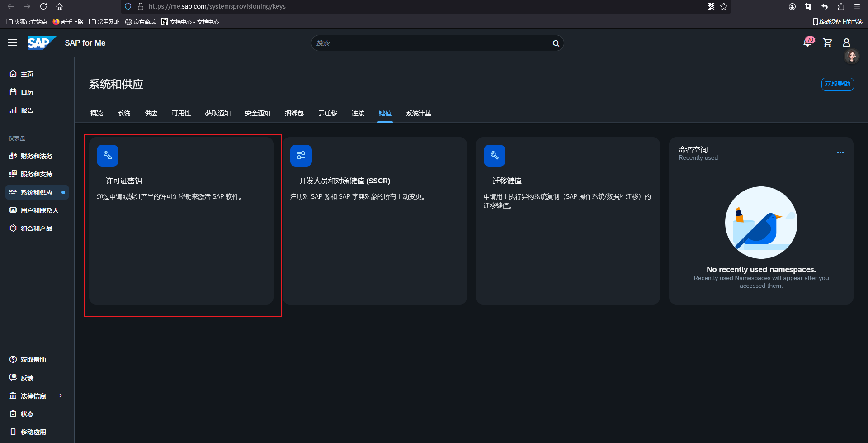The width and height of the screenshot is (868, 443).
Task: Select the 安全通知 tab
Action: [x=258, y=113]
